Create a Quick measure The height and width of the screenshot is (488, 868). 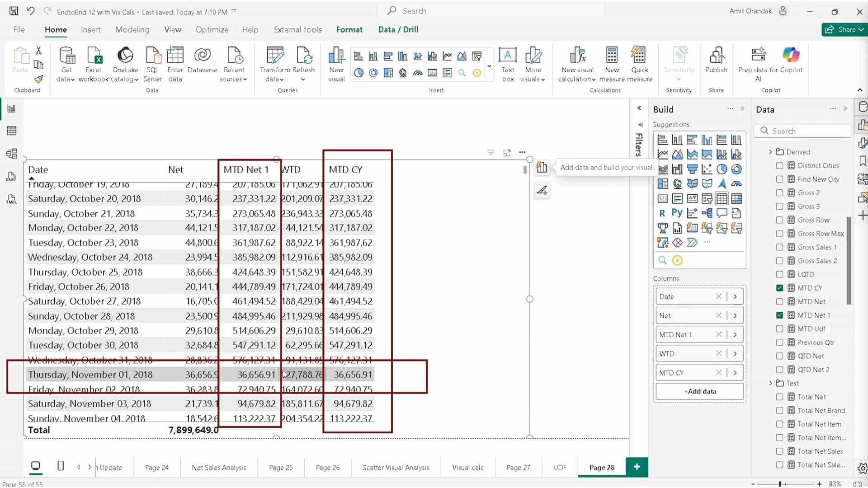(640, 63)
